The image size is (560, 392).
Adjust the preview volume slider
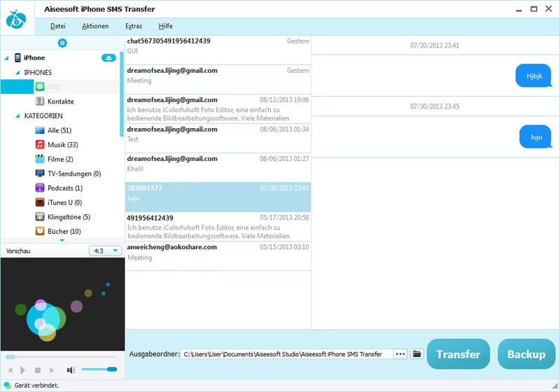coord(99,369)
